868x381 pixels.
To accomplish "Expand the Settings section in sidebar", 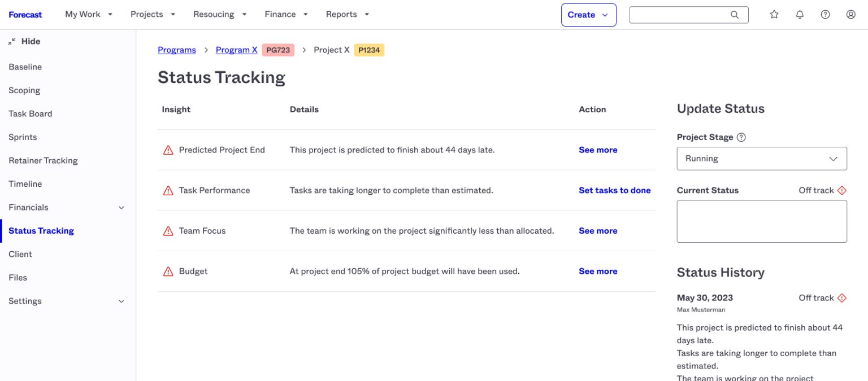I will coord(121,301).
